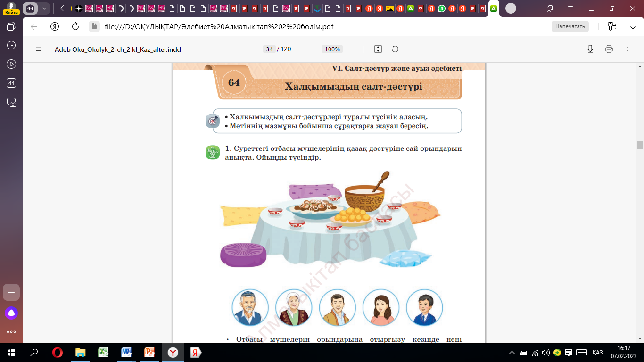Viewport: 644px width, 362px height.
Task: Open the three-dots sidebar settings
Action: [11, 332]
